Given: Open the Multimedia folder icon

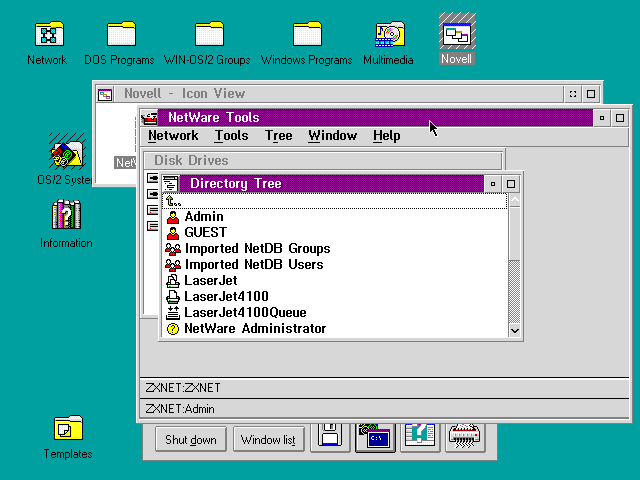Looking at the screenshot, I should [389, 34].
